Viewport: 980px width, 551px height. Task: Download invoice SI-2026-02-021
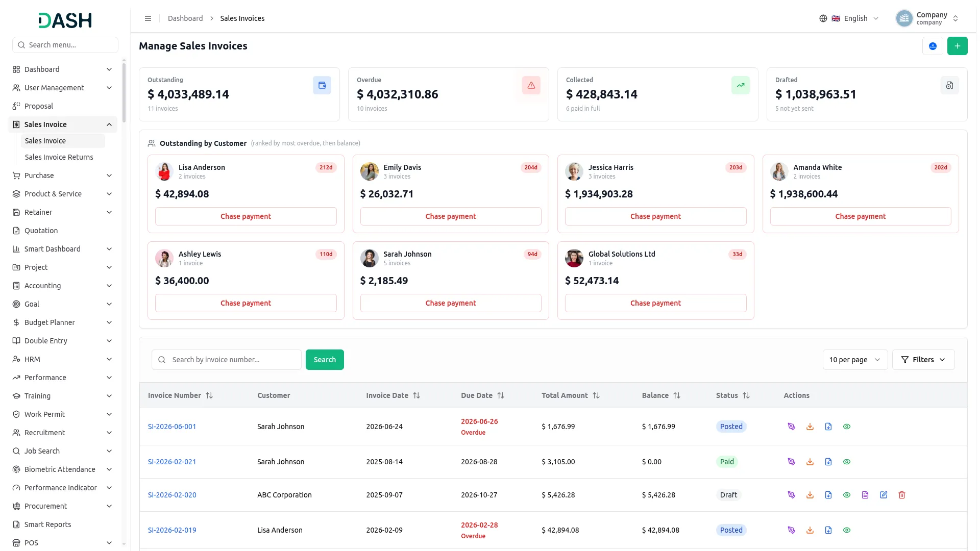[x=810, y=462]
